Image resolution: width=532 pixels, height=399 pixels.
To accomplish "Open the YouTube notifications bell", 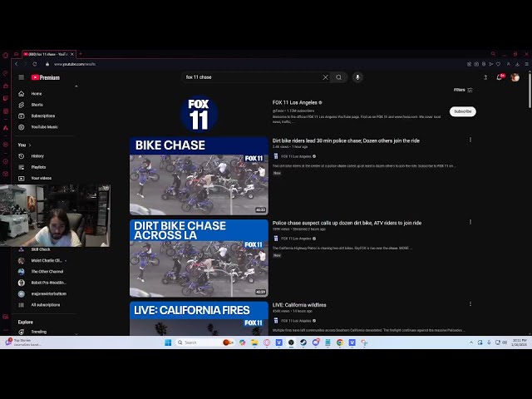I will (500, 77).
